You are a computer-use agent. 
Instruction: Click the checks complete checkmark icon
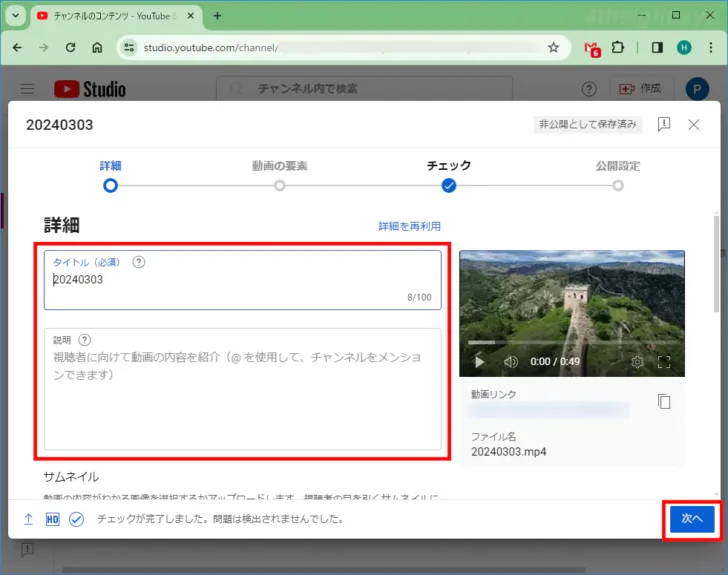click(x=77, y=519)
